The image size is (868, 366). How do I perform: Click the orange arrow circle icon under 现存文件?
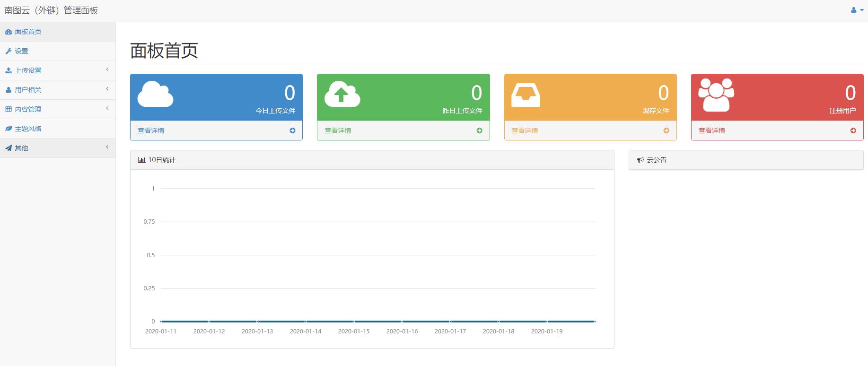tap(666, 131)
